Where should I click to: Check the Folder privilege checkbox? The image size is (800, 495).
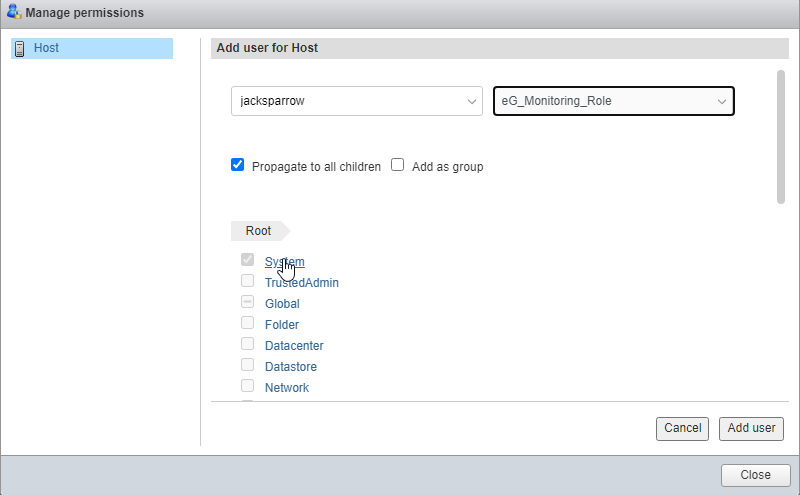point(247,323)
